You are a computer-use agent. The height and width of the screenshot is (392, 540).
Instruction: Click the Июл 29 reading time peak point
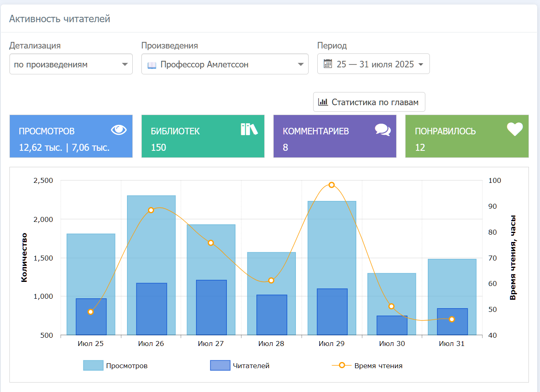coord(332,185)
